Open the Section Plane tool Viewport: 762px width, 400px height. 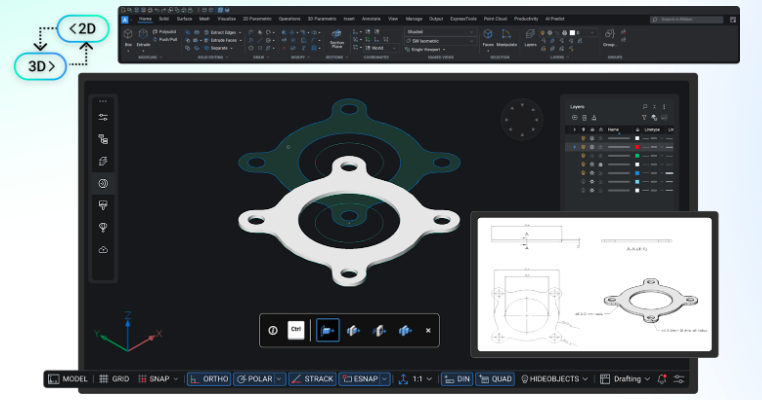tap(337, 38)
